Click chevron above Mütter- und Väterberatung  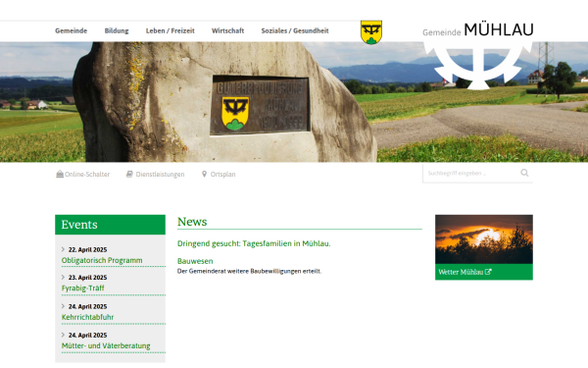(x=63, y=335)
